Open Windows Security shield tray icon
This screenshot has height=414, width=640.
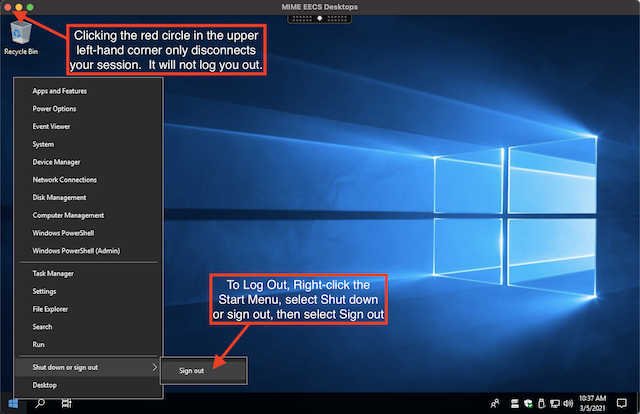528,403
